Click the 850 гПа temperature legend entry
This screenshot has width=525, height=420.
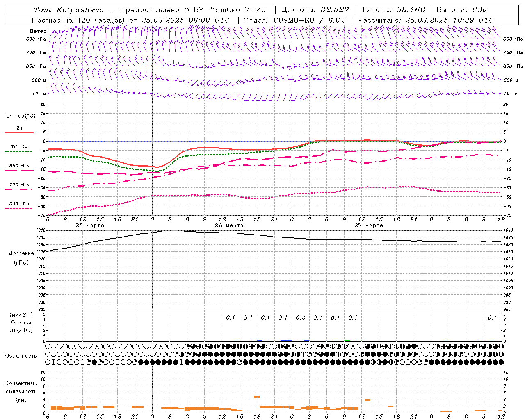pyautogui.click(x=19, y=166)
